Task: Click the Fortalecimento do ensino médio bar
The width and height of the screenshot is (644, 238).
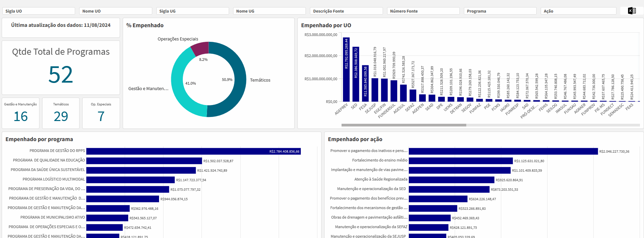Action: 460,161
